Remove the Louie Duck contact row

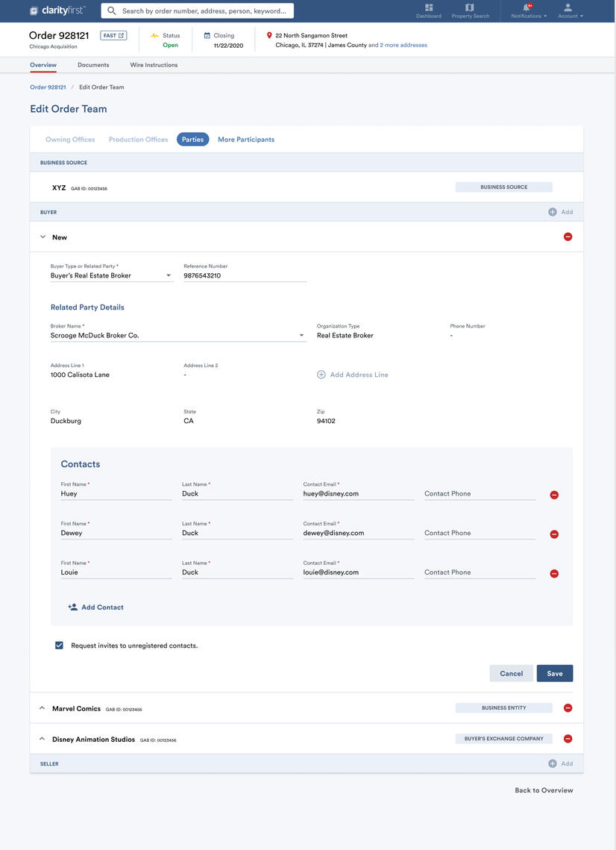(x=554, y=574)
